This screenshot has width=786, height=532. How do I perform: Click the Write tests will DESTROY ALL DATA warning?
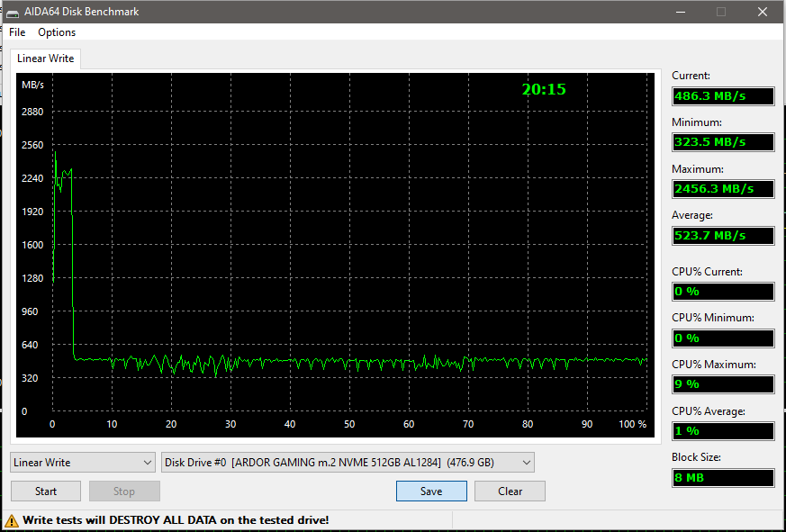click(176, 520)
